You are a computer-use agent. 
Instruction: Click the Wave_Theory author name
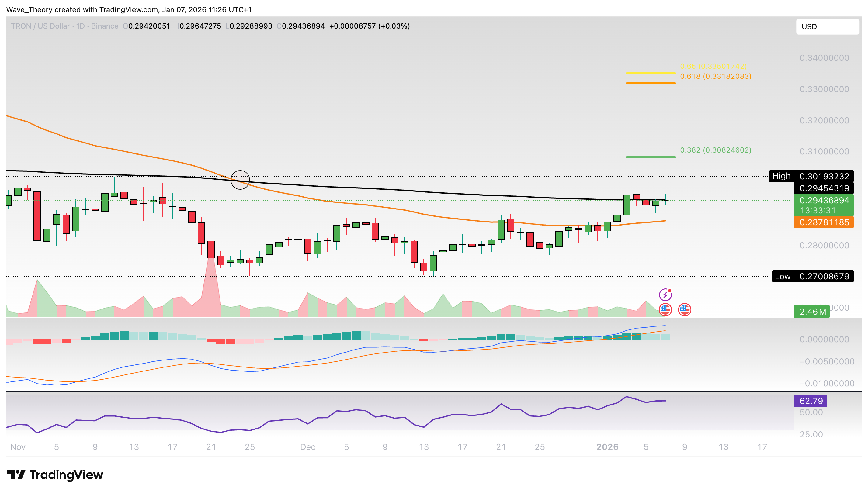tap(29, 10)
